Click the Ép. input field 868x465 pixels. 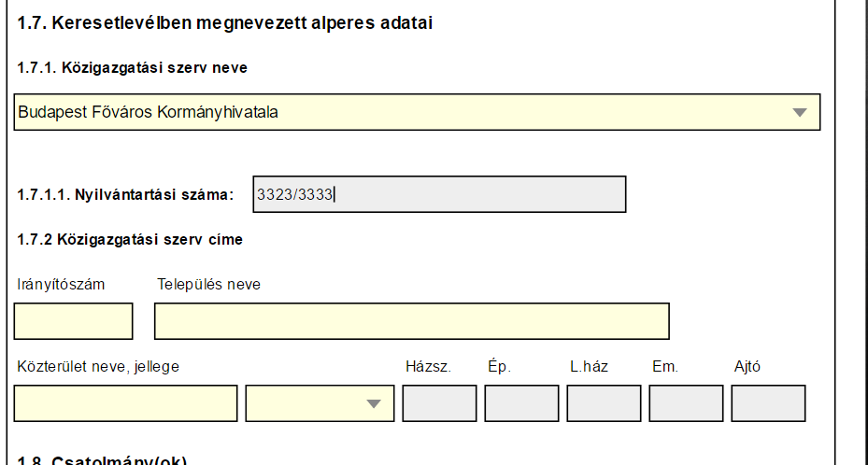tap(521, 403)
